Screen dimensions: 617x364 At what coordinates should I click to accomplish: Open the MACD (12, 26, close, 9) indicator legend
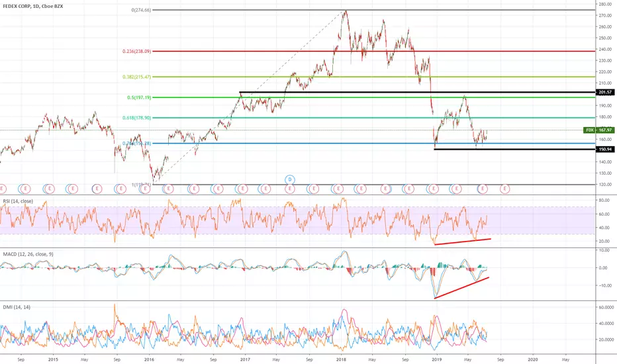(28, 254)
